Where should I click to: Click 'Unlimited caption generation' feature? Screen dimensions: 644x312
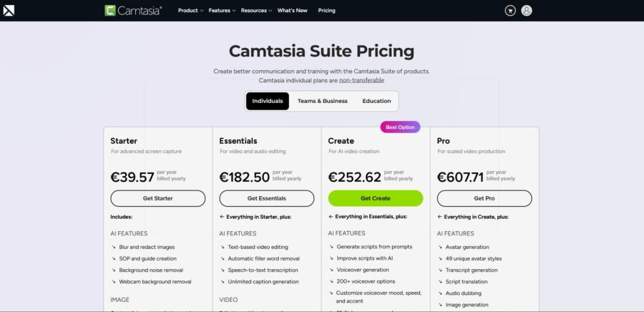click(x=263, y=282)
